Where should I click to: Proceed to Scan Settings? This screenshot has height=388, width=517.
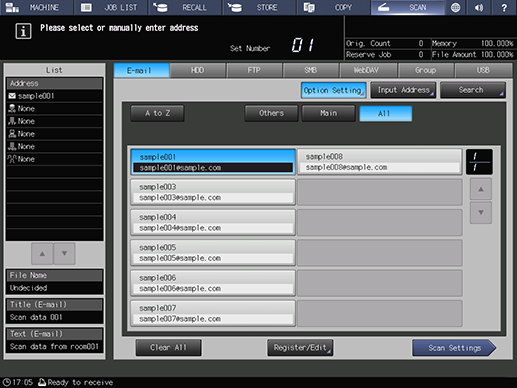[x=454, y=348]
